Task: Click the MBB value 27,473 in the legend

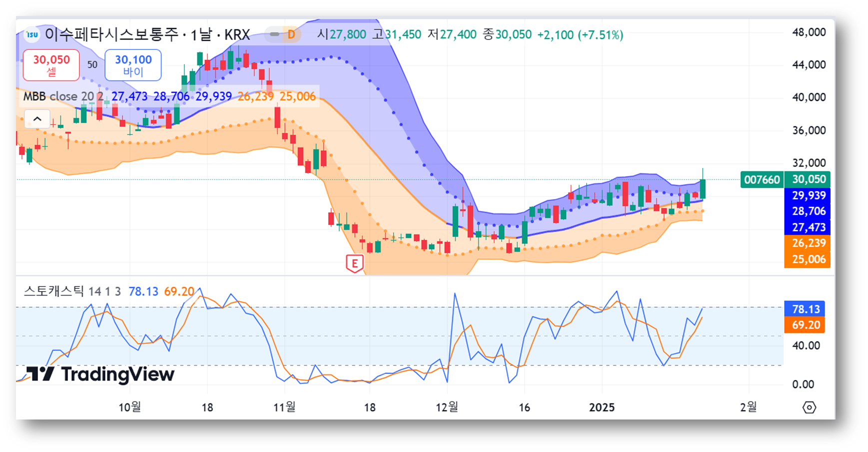Action: point(129,96)
